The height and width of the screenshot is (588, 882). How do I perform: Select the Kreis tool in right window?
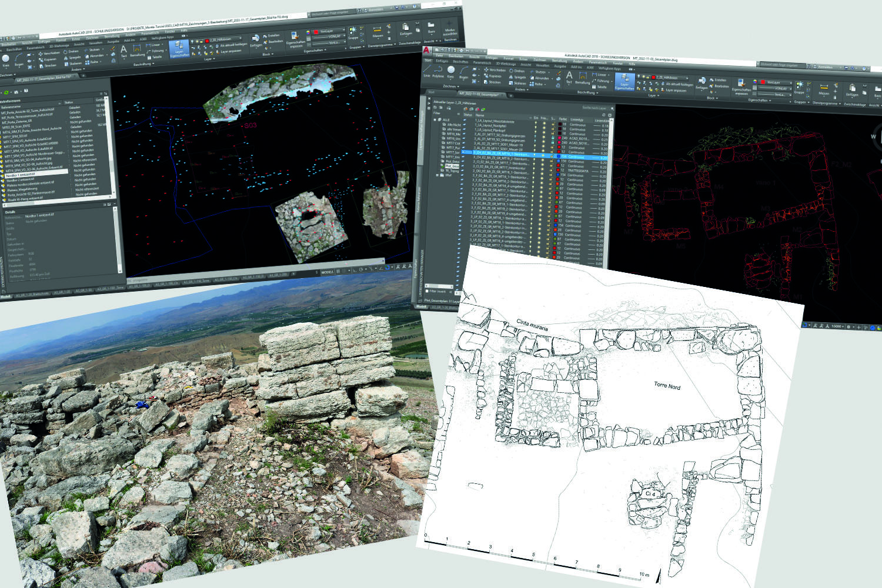451,72
